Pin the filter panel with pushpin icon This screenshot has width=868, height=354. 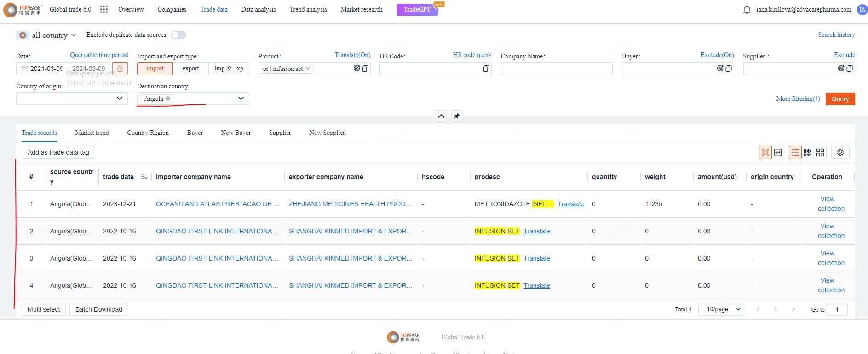click(456, 116)
